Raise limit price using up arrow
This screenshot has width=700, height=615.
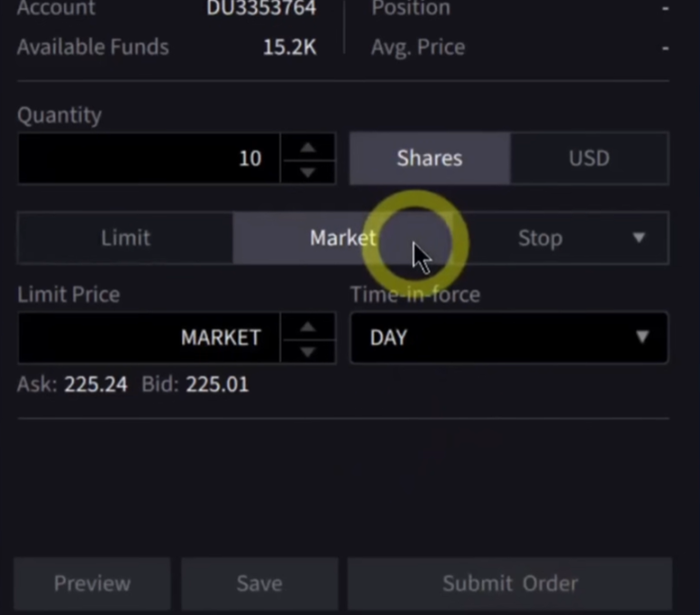click(307, 326)
